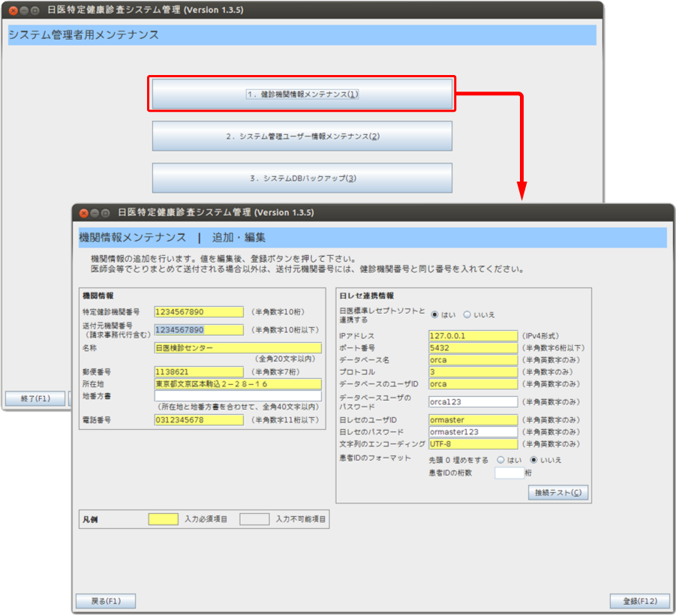The height and width of the screenshot is (616, 676).
Task: Select いいえ for 先頭0埋めをする
Action: (533, 460)
